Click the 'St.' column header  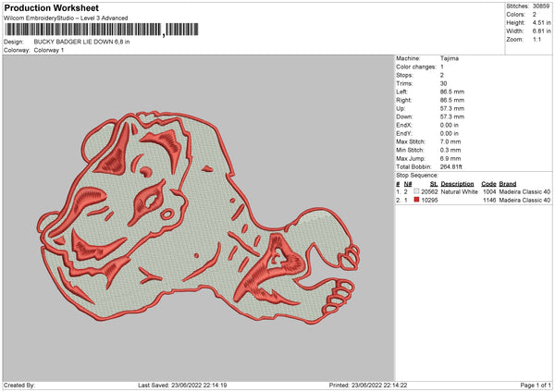tap(434, 184)
